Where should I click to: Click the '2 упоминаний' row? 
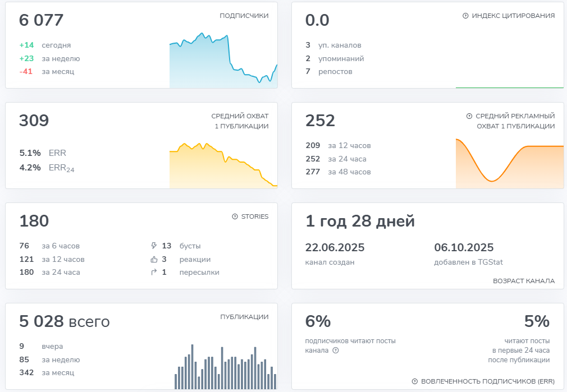[x=335, y=58]
